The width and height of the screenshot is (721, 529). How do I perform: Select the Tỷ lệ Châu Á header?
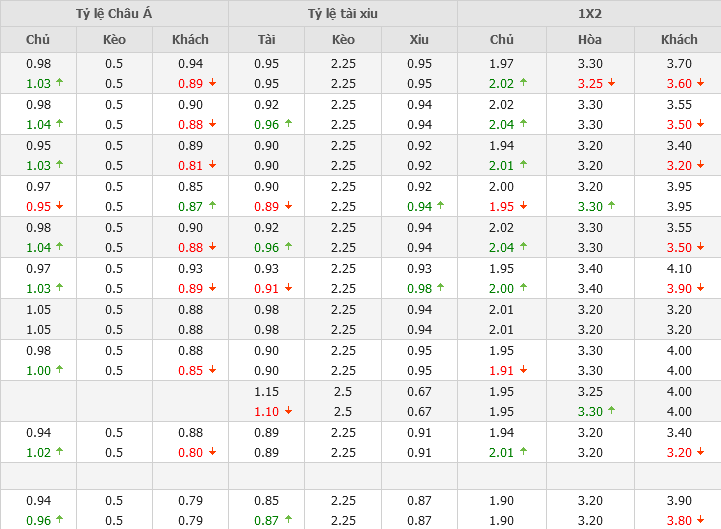pyautogui.click(x=114, y=13)
